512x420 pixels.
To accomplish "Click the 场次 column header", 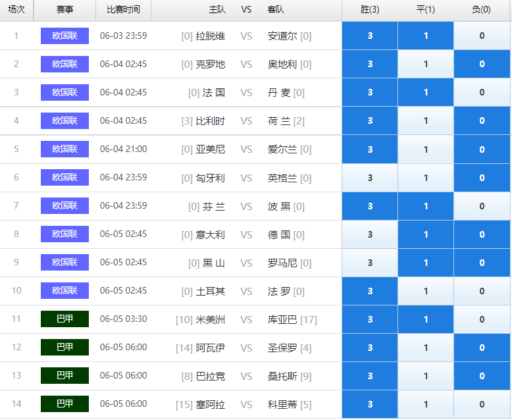I will click(16, 10).
